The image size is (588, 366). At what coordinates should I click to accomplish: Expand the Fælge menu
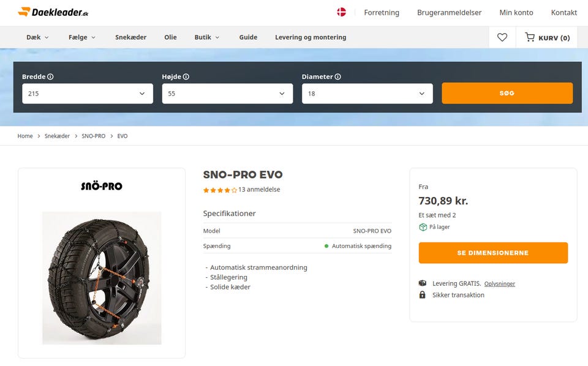tap(82, 37)
